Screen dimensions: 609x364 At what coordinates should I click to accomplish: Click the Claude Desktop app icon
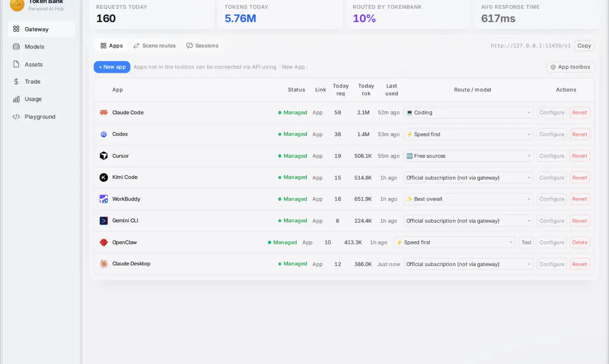pos(104,264)
